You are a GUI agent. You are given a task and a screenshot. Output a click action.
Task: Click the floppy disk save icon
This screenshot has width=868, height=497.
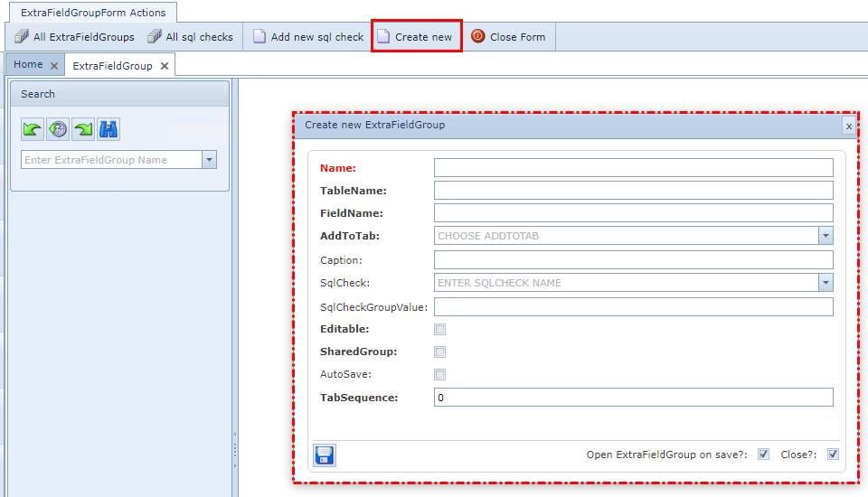coord(325,455)
